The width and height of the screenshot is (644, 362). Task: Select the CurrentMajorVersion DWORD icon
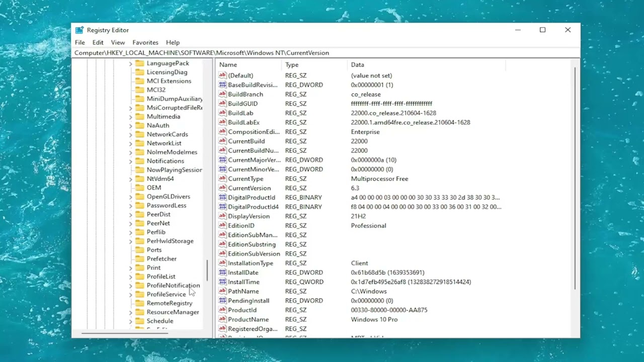tap(223, 160)
